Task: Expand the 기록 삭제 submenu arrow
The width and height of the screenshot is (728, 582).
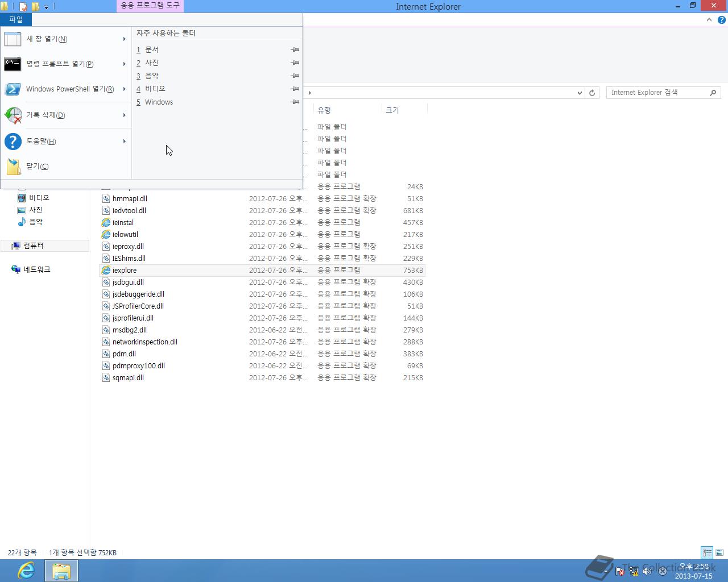Action: (124, 115)
